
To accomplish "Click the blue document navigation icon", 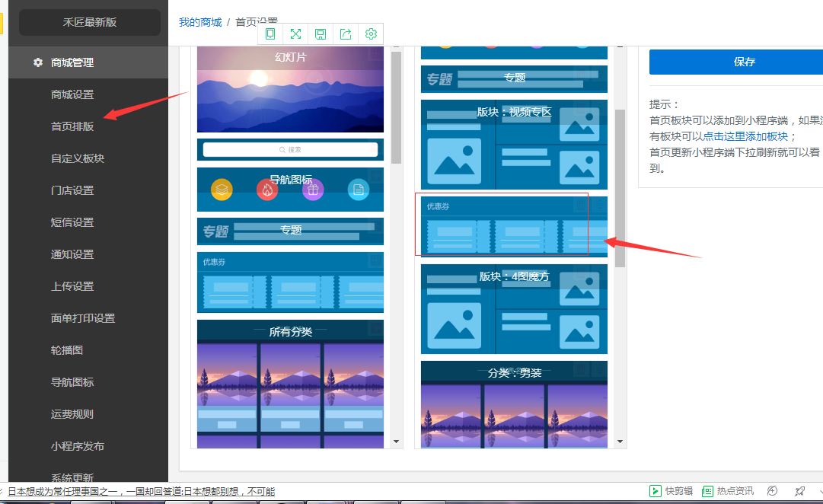I will [359, 190].
